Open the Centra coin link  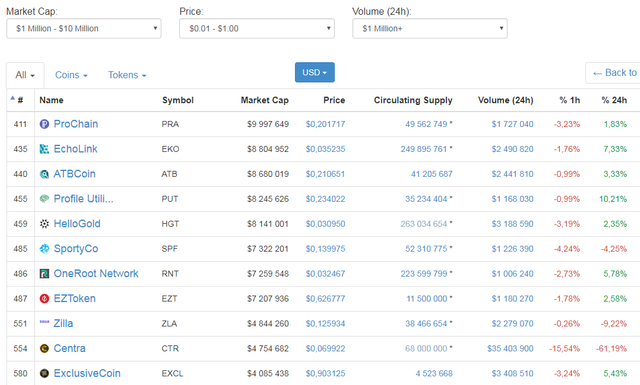pyautogui.click(x=69, y=348)
